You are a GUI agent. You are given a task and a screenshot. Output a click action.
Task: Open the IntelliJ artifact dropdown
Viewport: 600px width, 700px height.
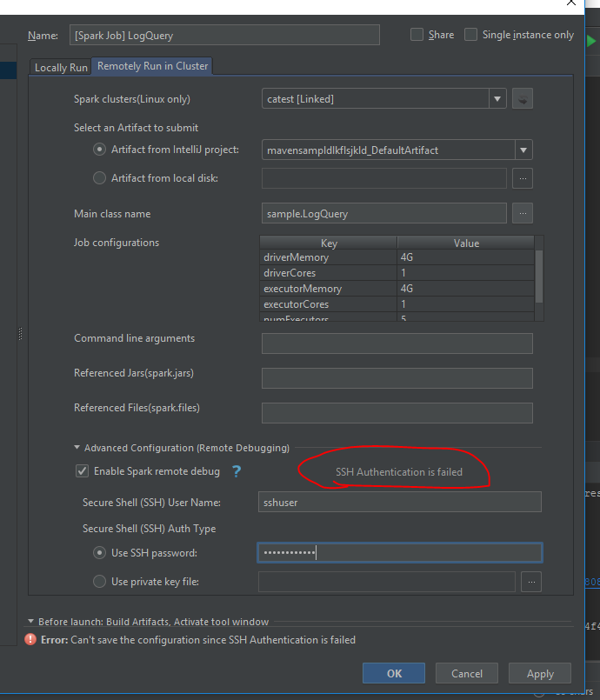[523, 149]
